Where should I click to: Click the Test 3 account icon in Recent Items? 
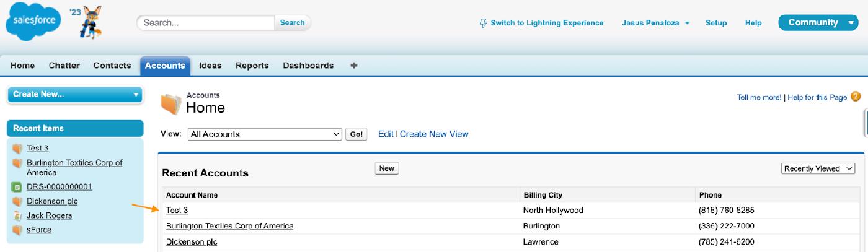click(17, 149)
